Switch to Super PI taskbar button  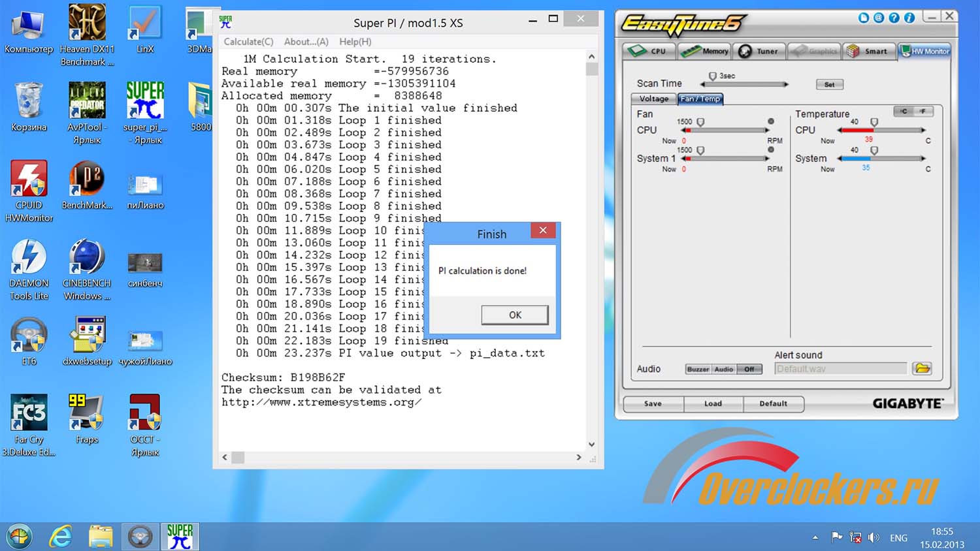pyautogui.click(x=180, y=537)
